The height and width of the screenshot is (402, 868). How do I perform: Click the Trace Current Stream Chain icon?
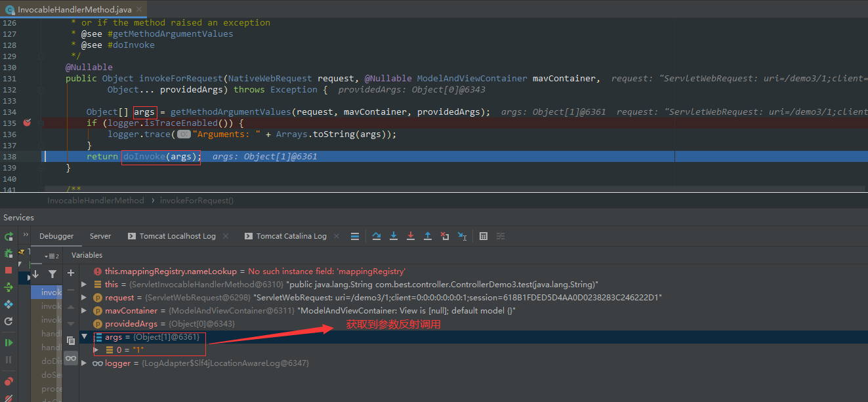501,236
